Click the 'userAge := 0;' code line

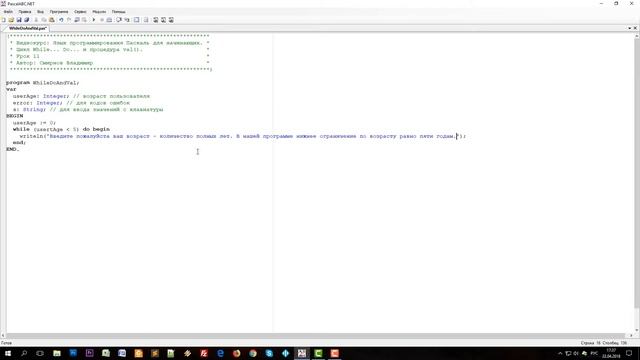point(34,122)
